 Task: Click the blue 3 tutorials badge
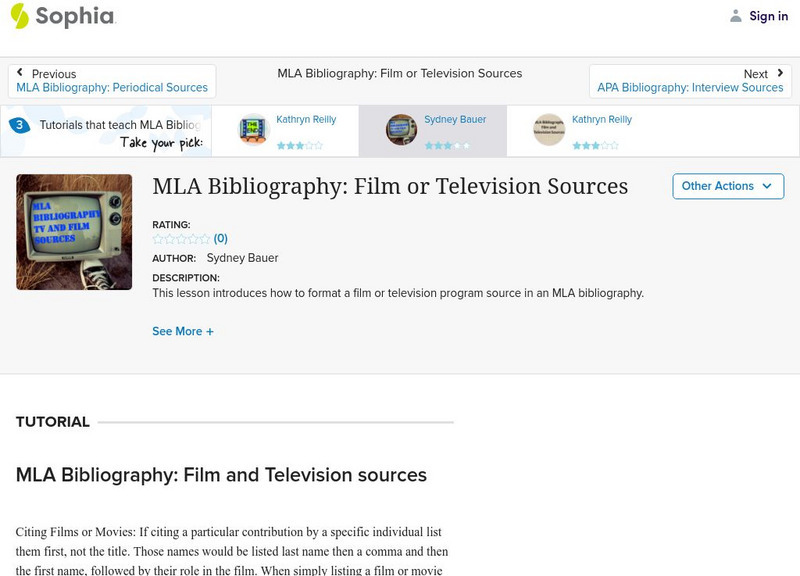(17, 125)
